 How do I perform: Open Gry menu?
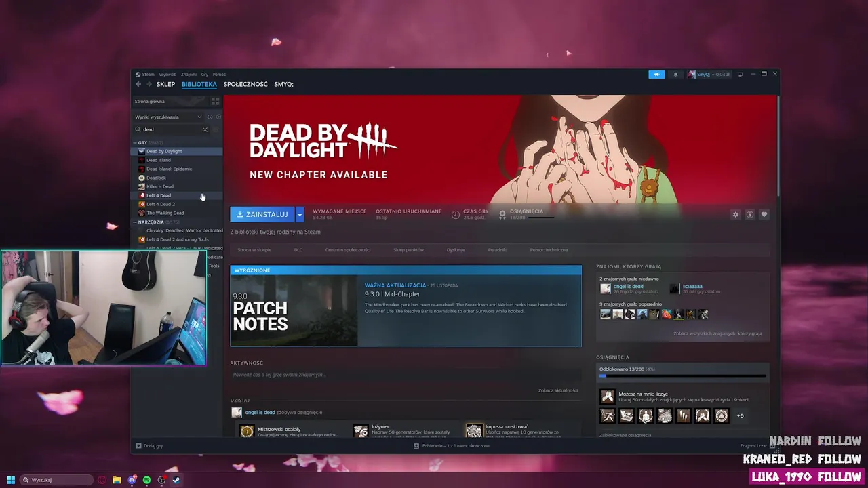(x=204, y=75)
